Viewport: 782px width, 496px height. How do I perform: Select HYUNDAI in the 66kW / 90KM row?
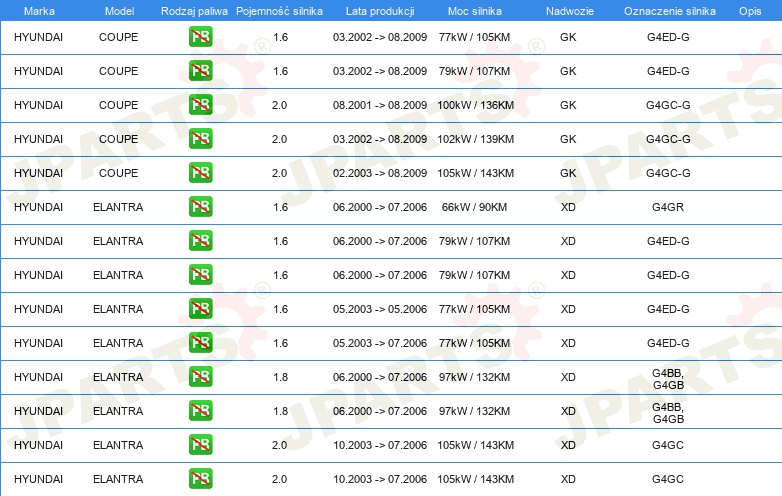coord(38,207)
